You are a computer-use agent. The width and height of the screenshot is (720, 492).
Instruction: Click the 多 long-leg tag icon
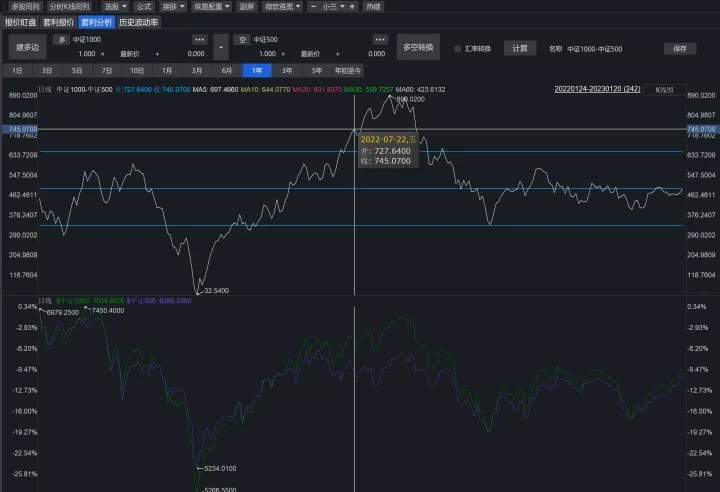pyautogui.click(x=60, y=39)
